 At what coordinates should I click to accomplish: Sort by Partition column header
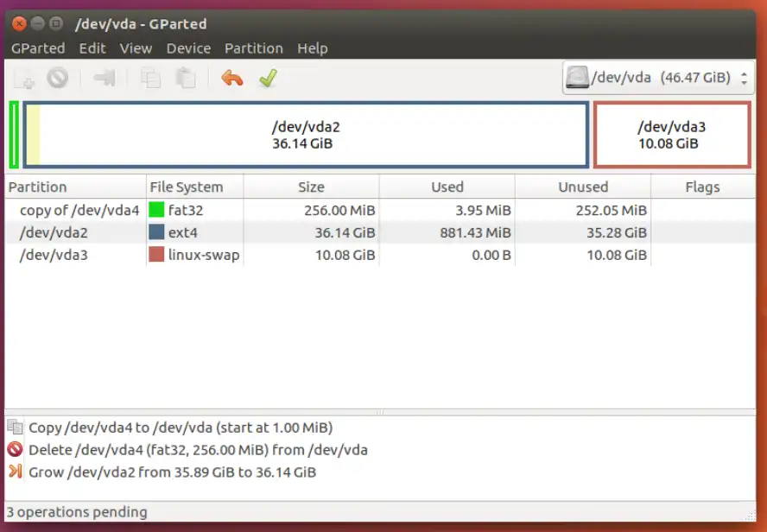pyautogui.click(x=75, y=187)
